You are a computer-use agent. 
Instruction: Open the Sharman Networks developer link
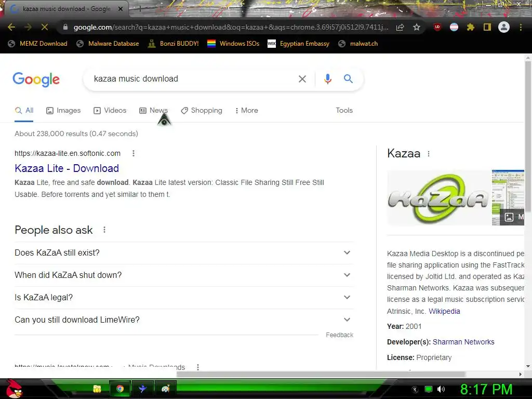[x=463, y=342]
